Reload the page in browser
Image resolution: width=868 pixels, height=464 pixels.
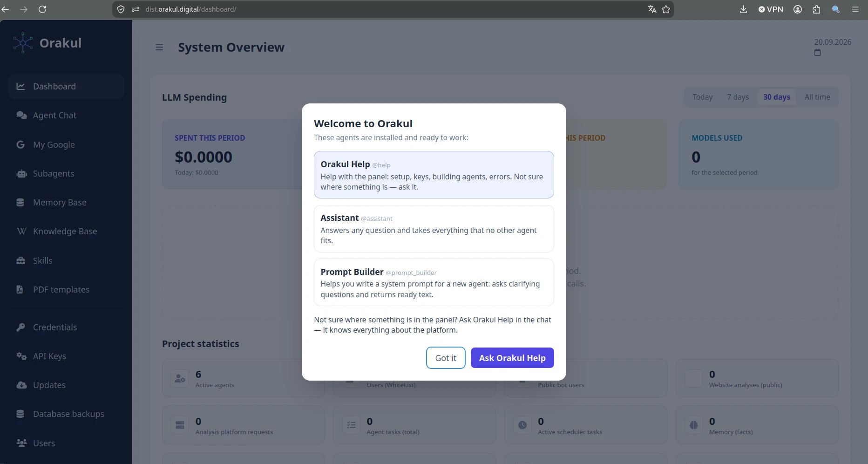42,9
